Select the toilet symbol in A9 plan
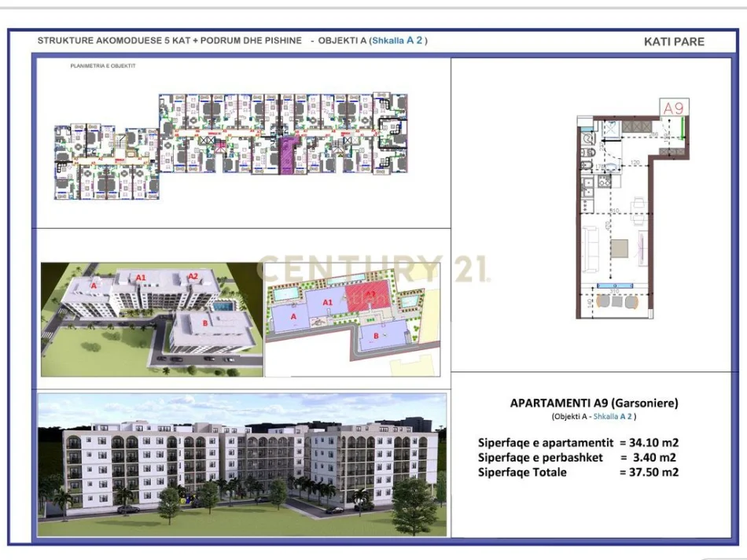 pos(589,153)
